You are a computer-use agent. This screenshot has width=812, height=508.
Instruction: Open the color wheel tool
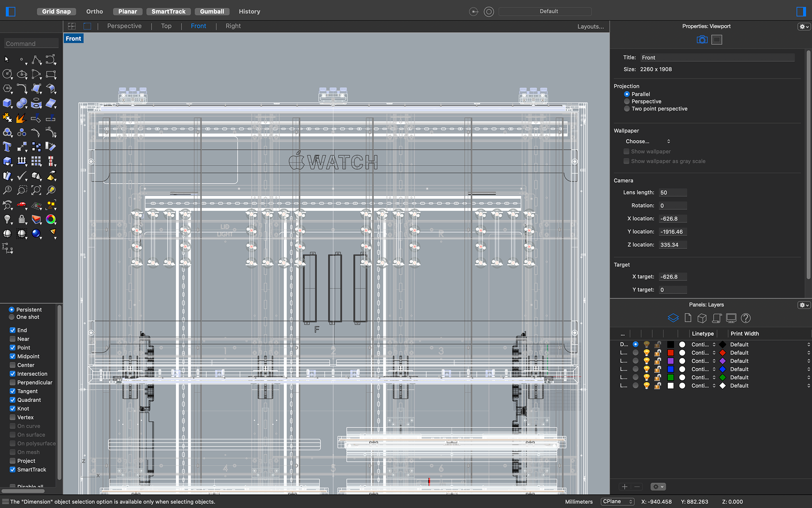[51, 219]
